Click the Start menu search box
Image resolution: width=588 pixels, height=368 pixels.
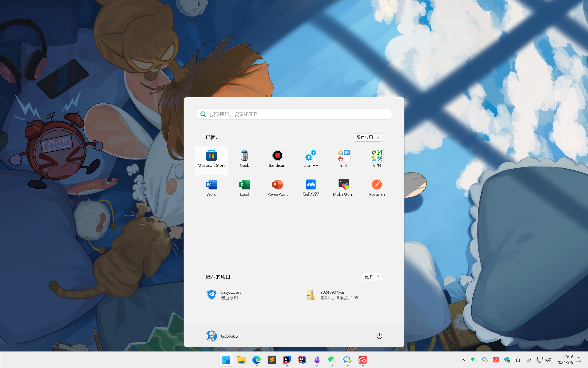coord(294,114)
